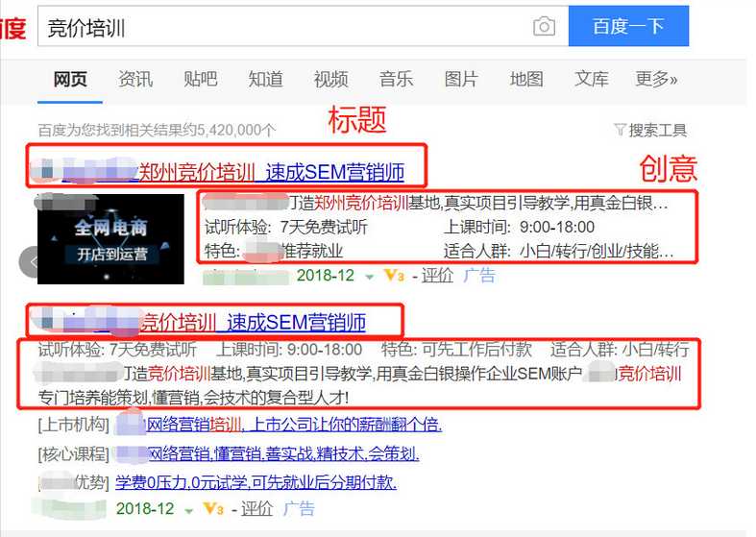Click the date 2018-12 in first result

point(326,276)
